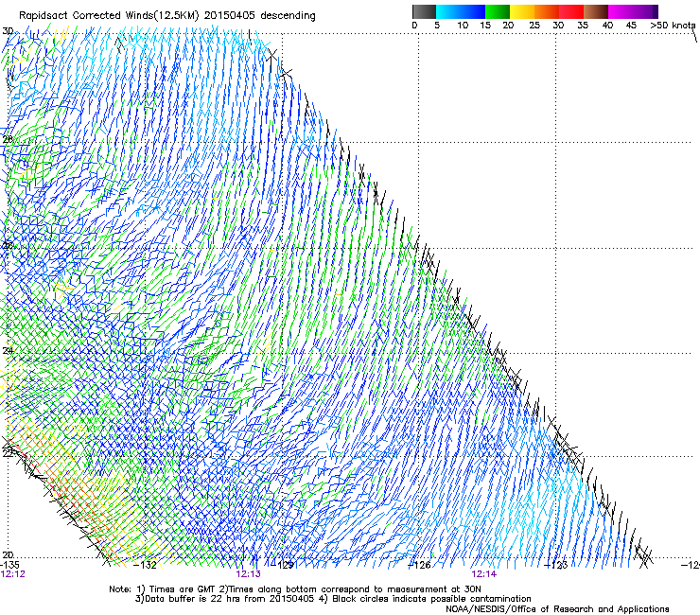Viewport: 700px width, 615px height.
Task: Click the legend tick label '25'
Action: (534, 26)
